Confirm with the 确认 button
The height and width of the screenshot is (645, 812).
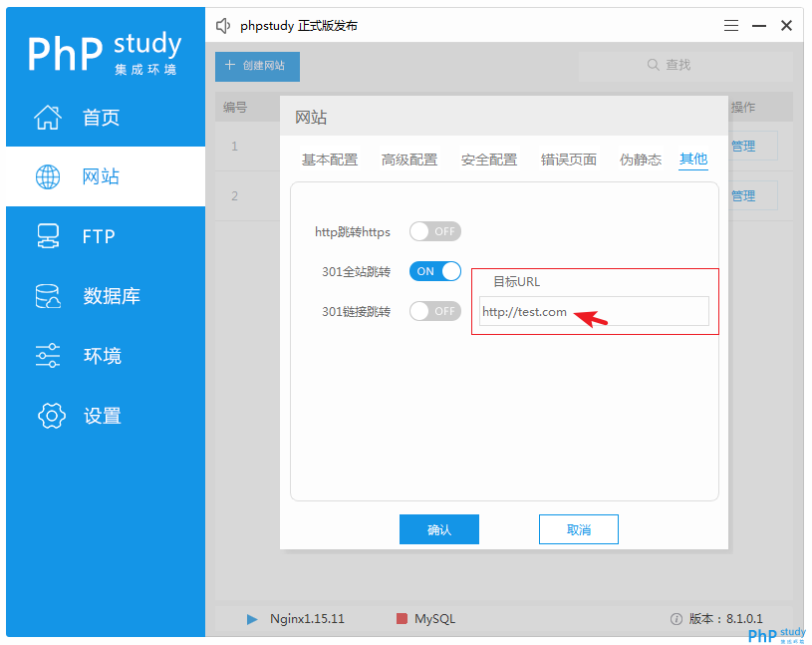pos(439,529)
